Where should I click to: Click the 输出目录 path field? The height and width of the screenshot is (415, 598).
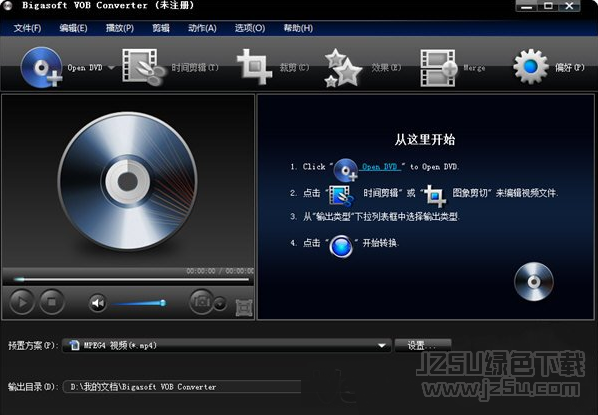coord(183,387)
